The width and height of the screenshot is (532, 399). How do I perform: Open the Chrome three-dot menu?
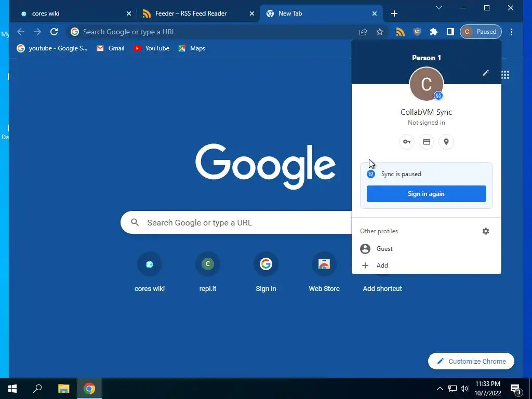coord(511,32)
